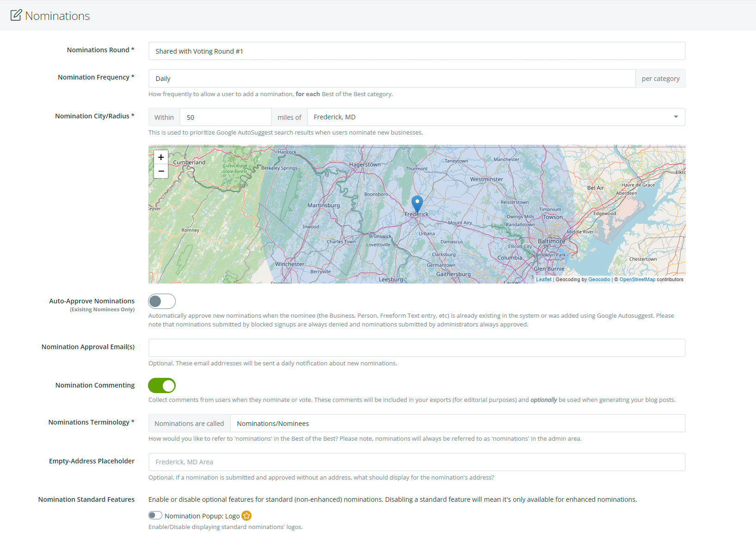This screenshot has height=536, width=756.
Task: Zoom in on the map
Action: (x=161, y=157)
